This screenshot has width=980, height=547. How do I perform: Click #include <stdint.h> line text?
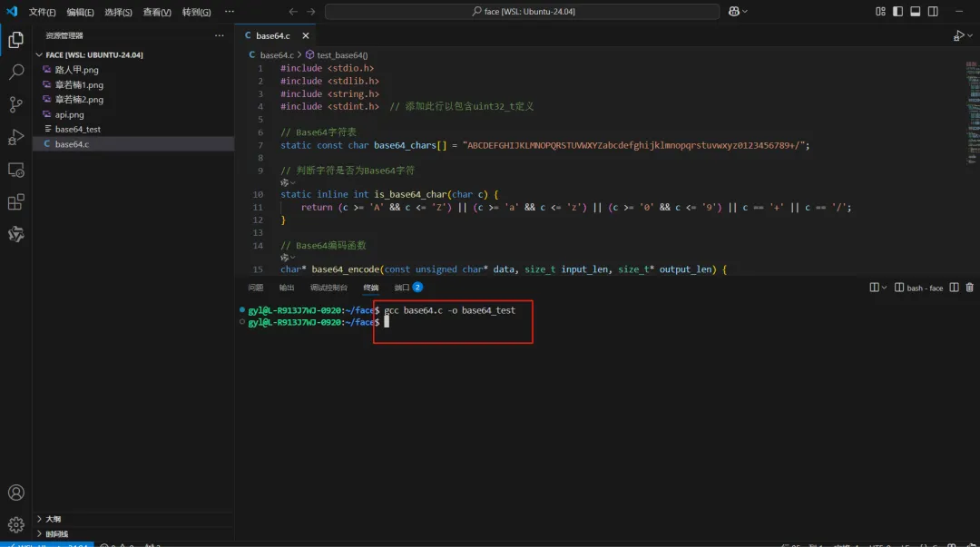point(329,106)
